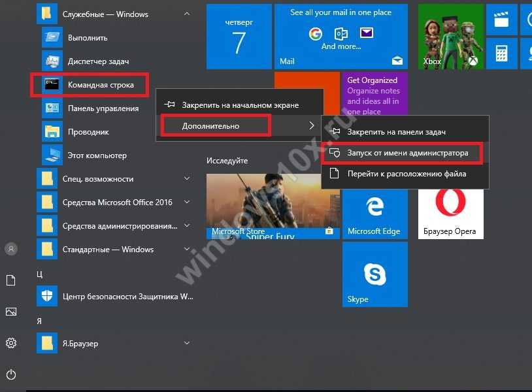Click the Я.Браузер folder icon
Screen dimensions: 532x392
(47, 343)
